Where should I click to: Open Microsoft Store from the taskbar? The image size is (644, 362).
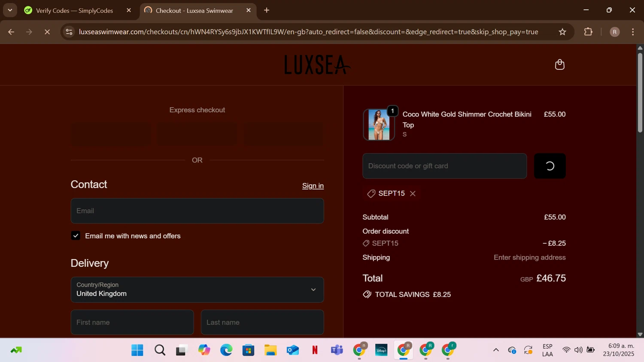[248, 350]
